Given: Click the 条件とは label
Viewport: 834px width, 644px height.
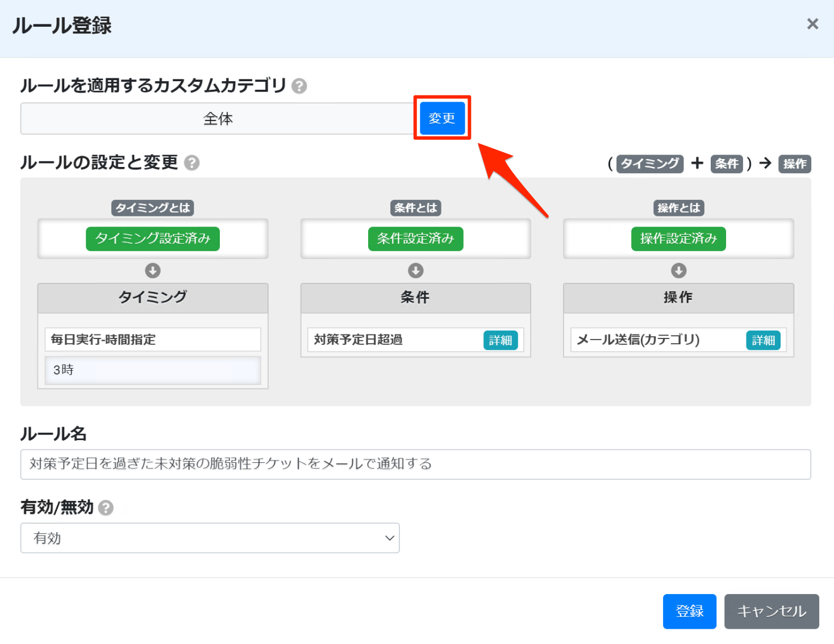Looking at the screenshot, I should [x=416, y=208].
